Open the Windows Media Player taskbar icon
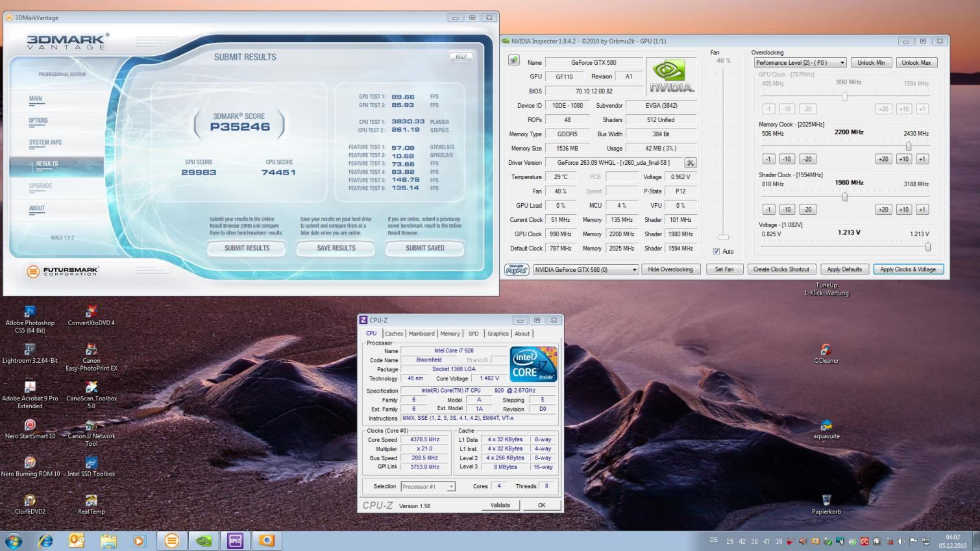Viewport: 980px width, 551px height. pos(140,540)
